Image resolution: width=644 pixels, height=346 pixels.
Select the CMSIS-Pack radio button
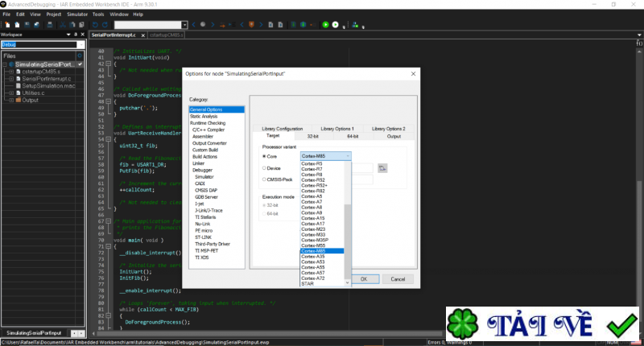[265, 179]
